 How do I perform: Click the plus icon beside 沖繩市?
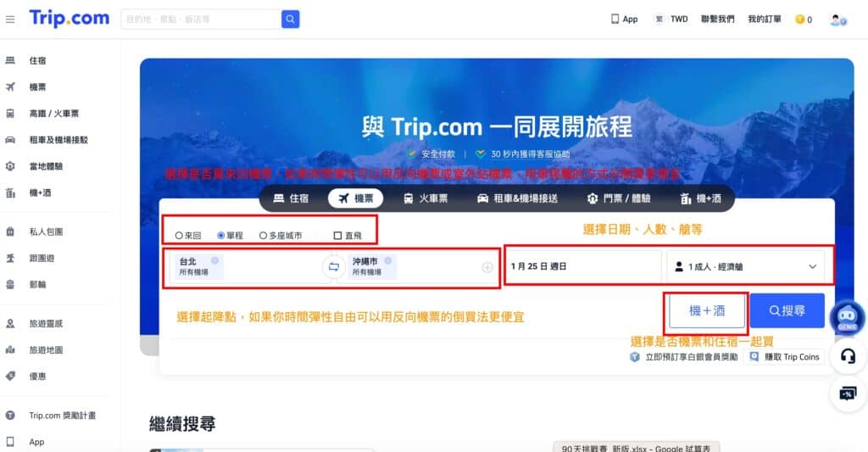pyautogui.click(x=487, y=267)
